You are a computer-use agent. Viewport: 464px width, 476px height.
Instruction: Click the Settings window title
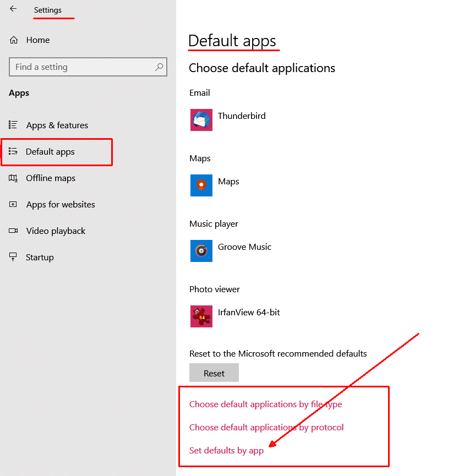(48, 10)
